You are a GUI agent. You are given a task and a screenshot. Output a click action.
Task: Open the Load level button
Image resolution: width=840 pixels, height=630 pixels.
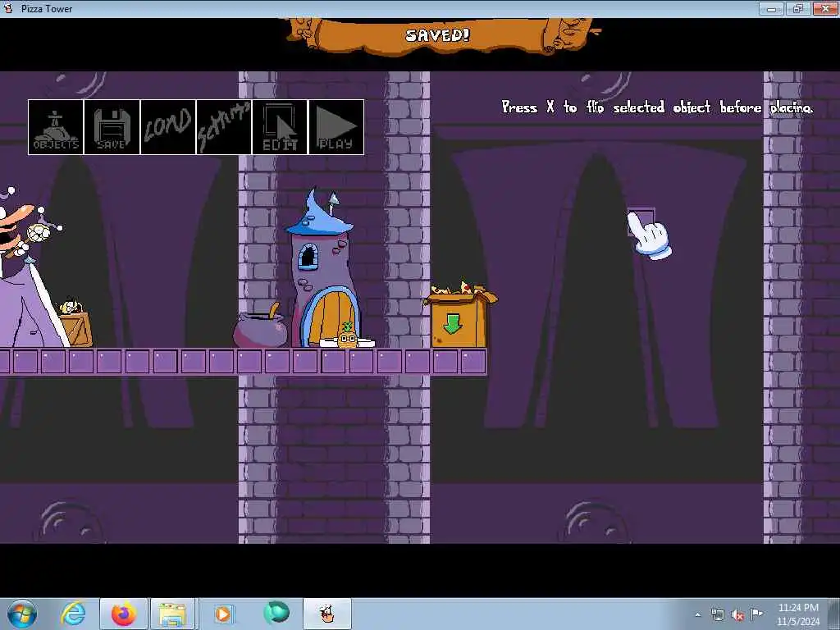pyautogui.click(x=168, y=127)
